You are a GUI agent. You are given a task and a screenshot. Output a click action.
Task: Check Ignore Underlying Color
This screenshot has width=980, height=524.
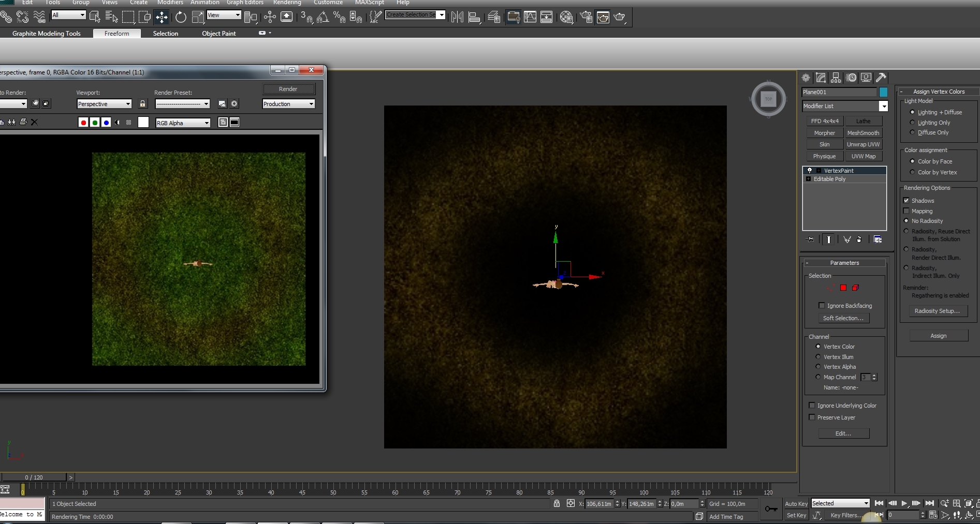point(812,405)
